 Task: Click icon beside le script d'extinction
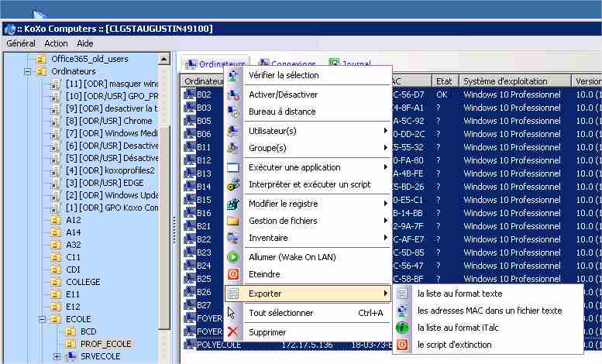(402, 345)
